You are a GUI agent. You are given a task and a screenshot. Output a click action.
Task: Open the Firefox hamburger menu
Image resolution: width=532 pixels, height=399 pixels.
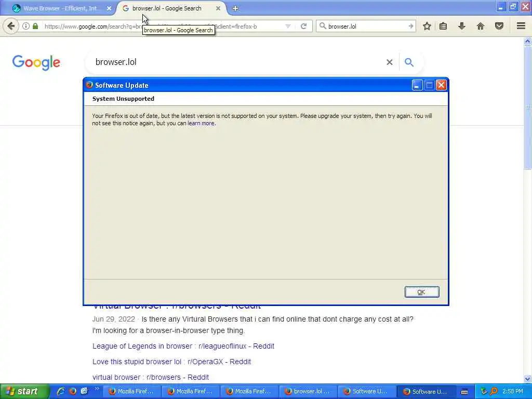pyautogui.click(x=521, y=26)
